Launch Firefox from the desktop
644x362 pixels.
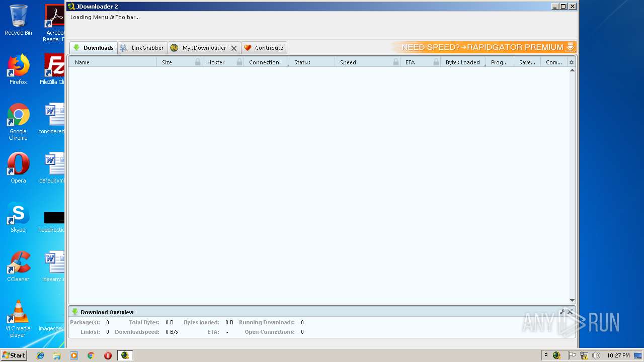(18, 69)
